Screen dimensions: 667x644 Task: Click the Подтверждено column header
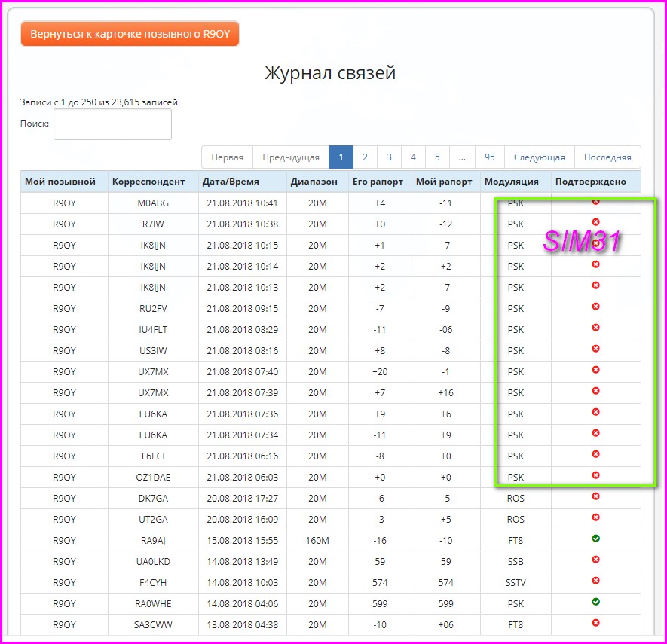(x=589, y=182)
